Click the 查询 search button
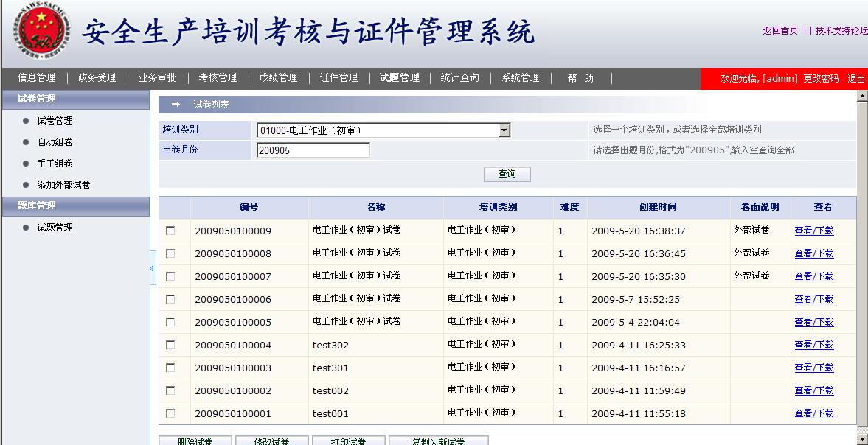 click(507, 174)
